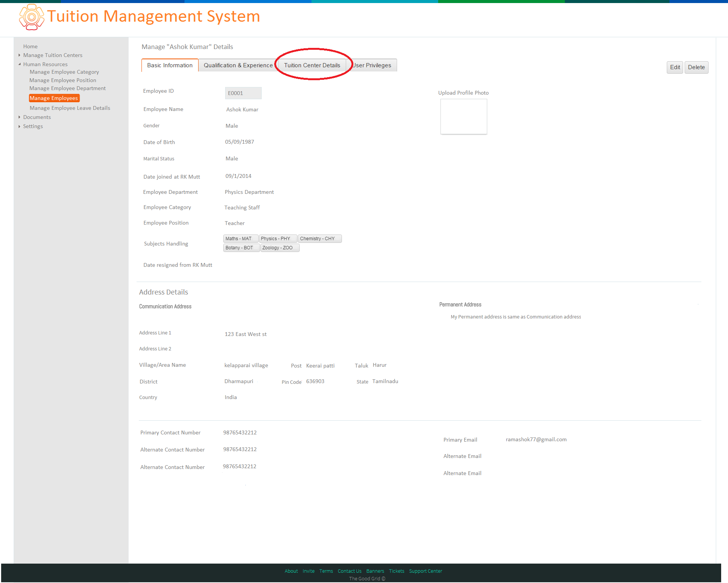
Task: Select the Basic Information tab
Action: point(170,65)
